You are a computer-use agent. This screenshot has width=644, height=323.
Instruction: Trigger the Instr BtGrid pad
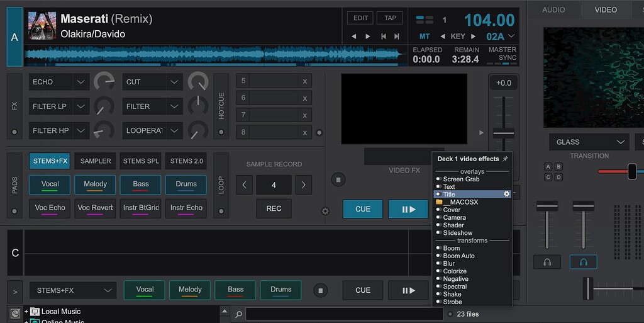coord(140,208)
